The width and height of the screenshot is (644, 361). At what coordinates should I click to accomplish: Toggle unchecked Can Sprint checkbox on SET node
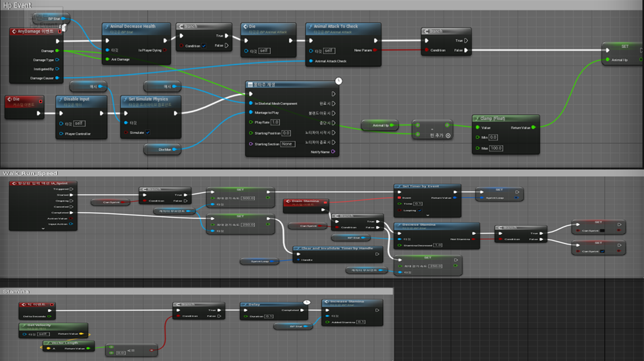tap(602, 230)
